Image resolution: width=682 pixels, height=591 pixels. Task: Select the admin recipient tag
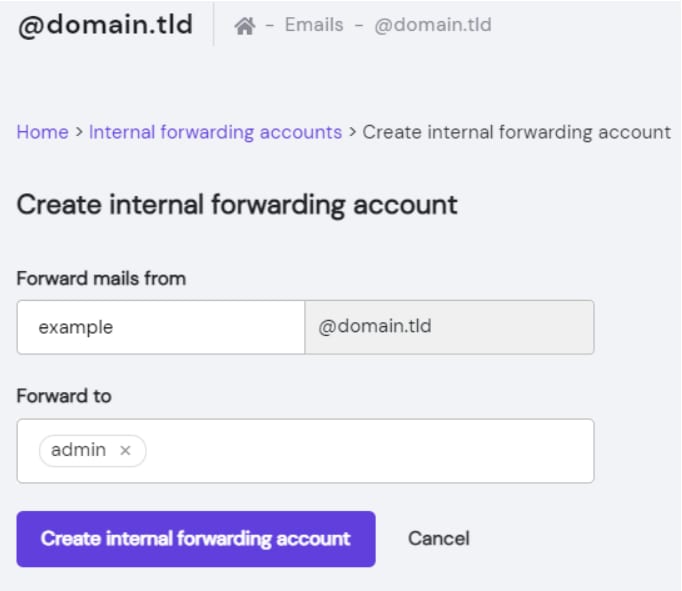78,450
